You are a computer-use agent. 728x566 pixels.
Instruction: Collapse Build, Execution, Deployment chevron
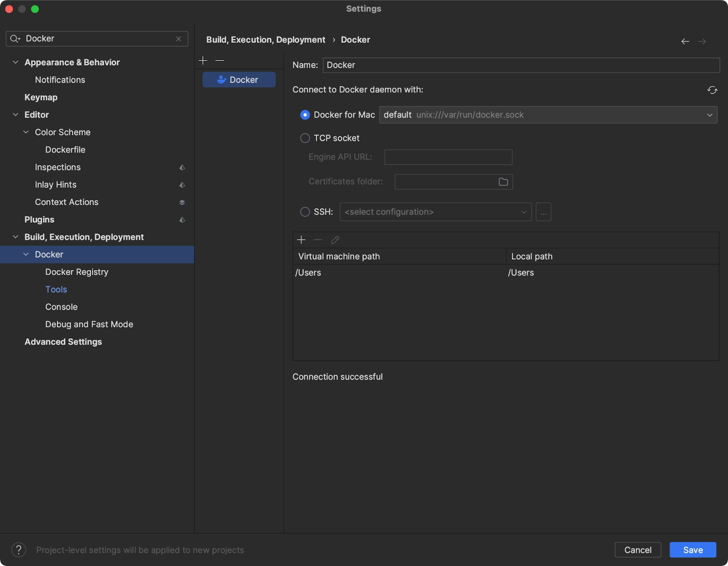coord(15,237)
